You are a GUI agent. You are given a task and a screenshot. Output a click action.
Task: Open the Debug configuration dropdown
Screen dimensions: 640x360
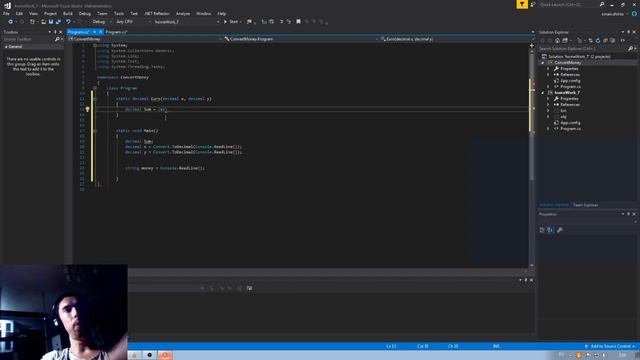pos(101,22)
